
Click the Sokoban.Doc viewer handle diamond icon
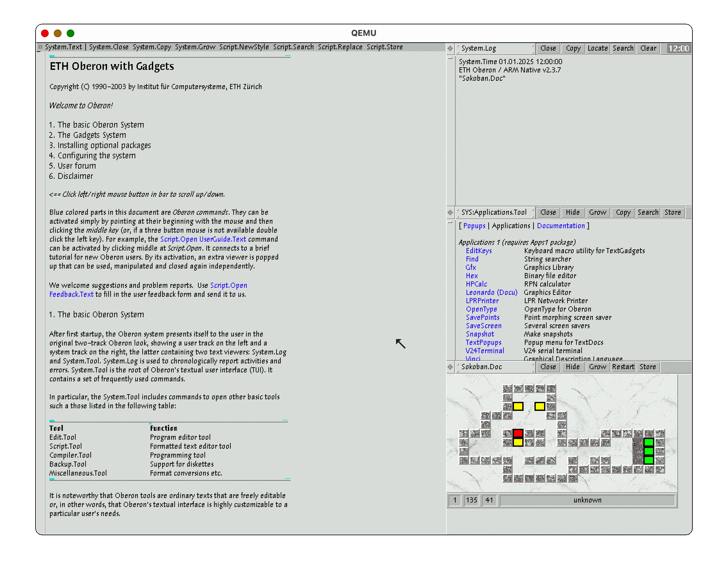tap(450, 367)
